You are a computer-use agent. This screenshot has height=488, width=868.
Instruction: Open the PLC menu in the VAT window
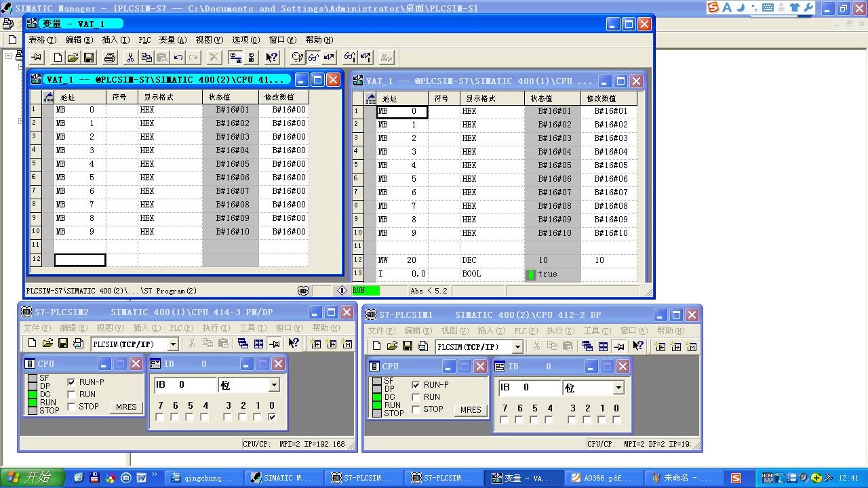click(144, 40)
